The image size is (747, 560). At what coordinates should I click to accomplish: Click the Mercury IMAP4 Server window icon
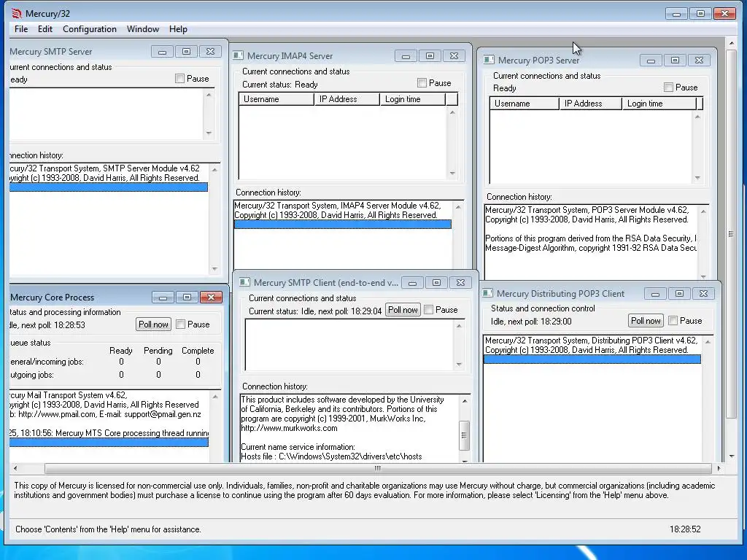[x=239, y=55]
